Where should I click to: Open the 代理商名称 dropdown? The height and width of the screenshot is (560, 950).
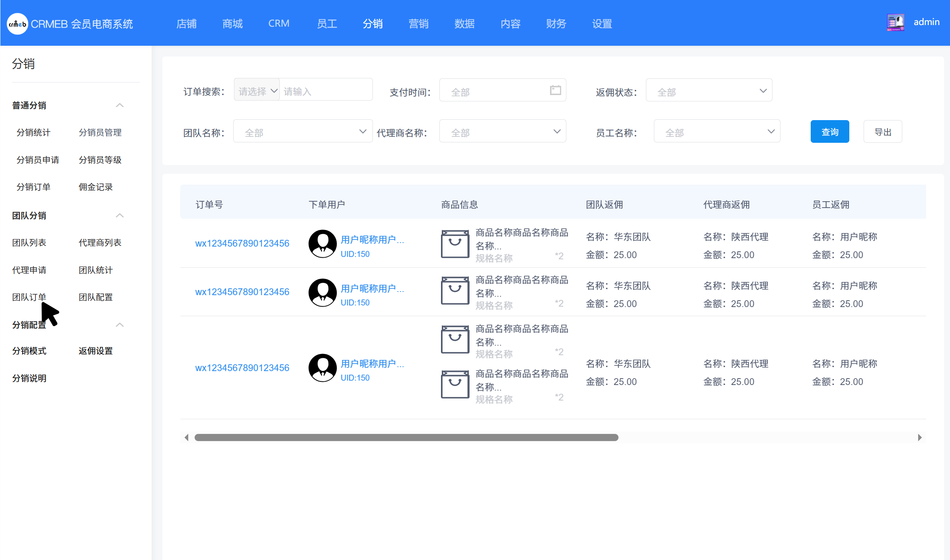click(502, 132)
